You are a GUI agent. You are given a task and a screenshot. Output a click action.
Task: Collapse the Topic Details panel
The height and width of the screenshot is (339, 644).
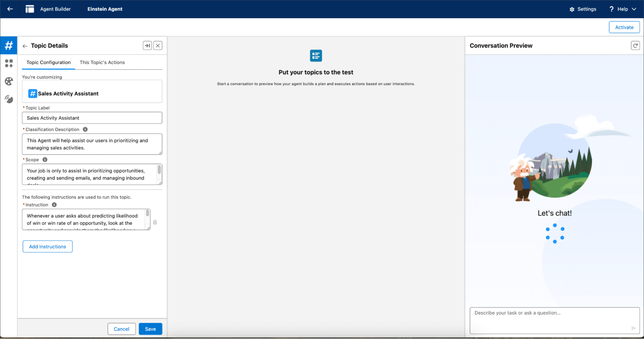[x=147, y=46]
